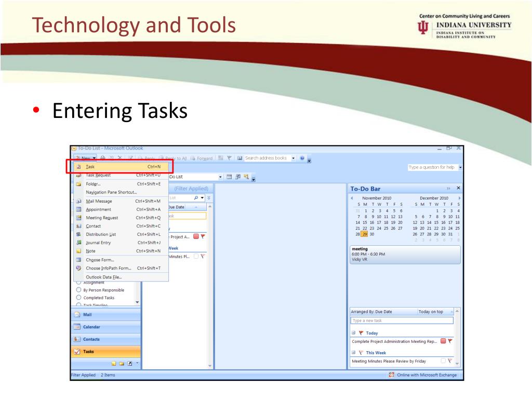Expand the query builder double chevron
This screenshot has width=532, height=399.
point(209,198)
